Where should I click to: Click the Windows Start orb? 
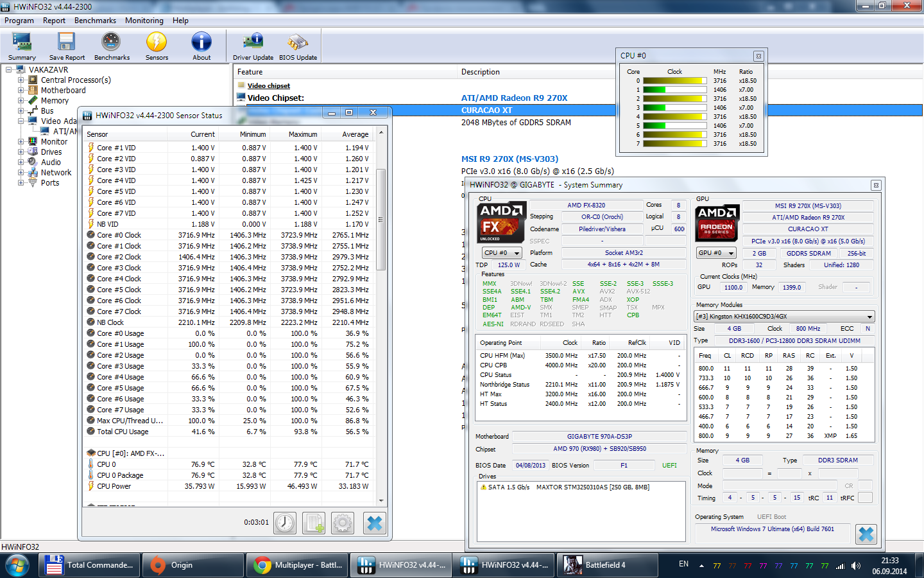pos(17,565)
